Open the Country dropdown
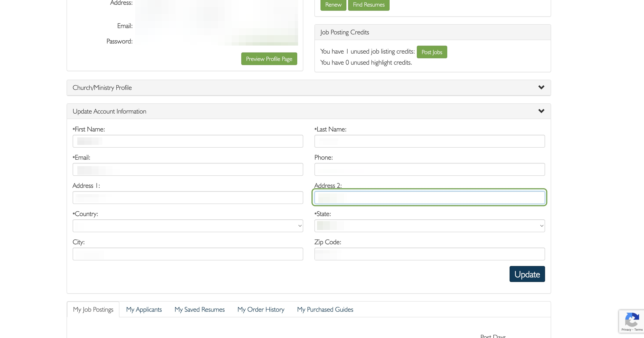 [188, 226]
